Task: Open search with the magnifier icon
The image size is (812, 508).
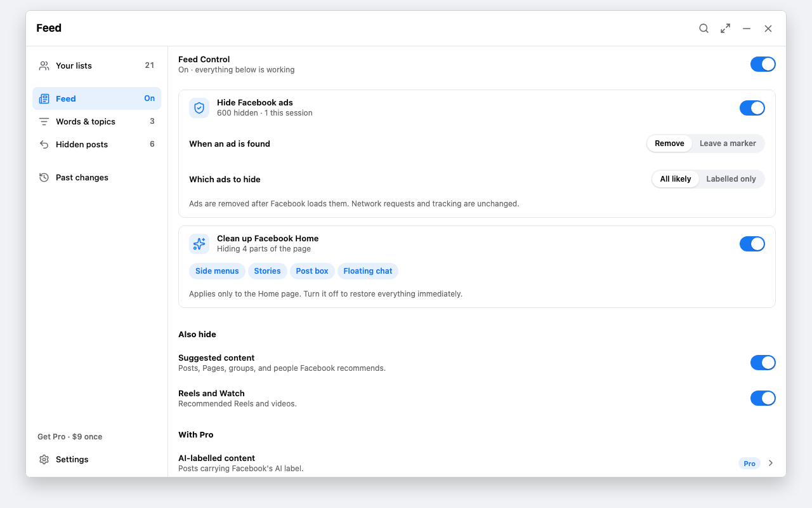Action: pyautogui.click(x=704, y=29)
